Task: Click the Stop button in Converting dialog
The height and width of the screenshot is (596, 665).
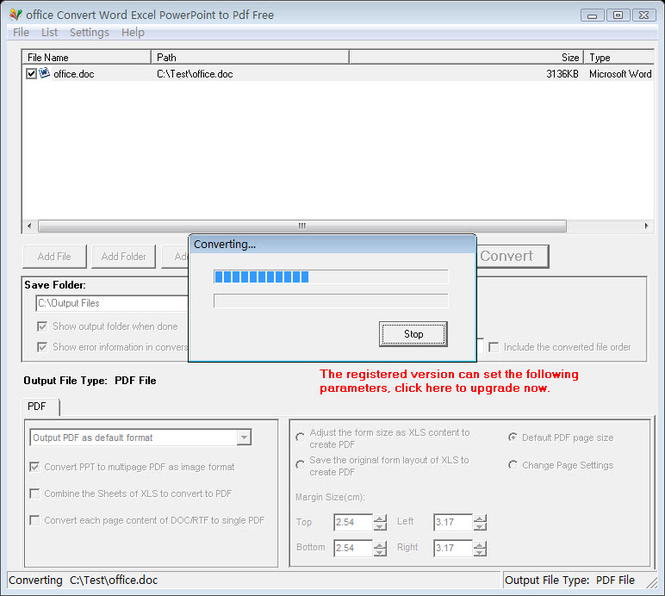Action: point(413,334)
